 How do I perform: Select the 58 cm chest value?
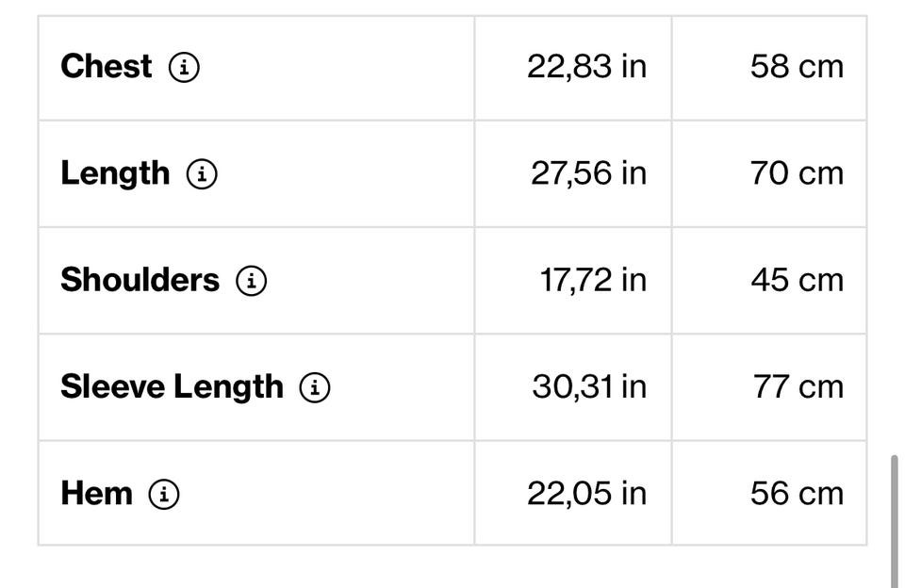pyautogui.click(x=798, y=66)
